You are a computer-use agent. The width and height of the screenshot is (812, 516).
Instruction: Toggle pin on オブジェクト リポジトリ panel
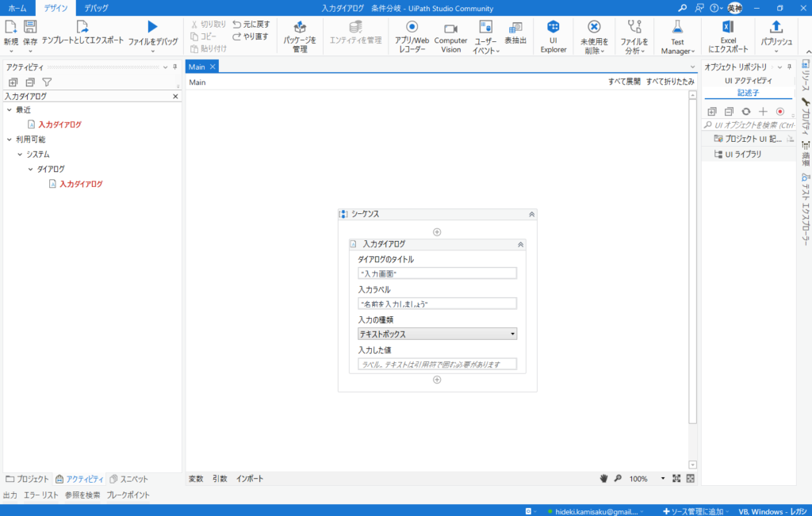(789, 67)
